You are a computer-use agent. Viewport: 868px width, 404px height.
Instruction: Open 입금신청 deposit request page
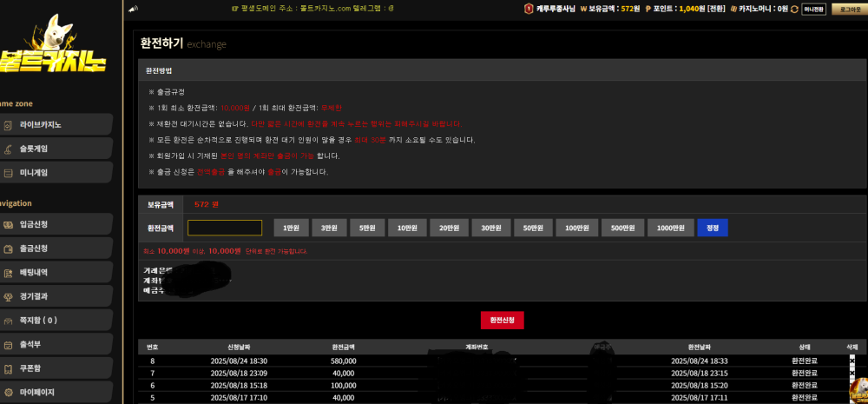pos(56,224)
